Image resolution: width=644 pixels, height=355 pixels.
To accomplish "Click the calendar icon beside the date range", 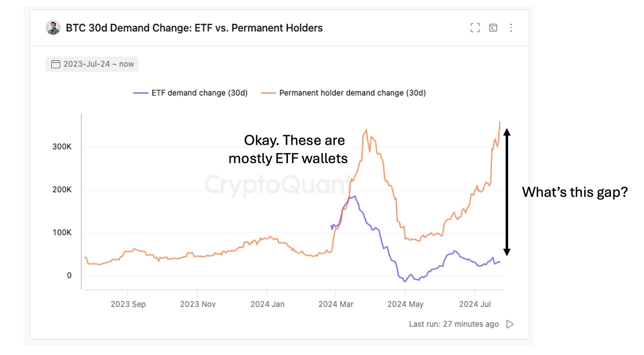I will (55, 64).
